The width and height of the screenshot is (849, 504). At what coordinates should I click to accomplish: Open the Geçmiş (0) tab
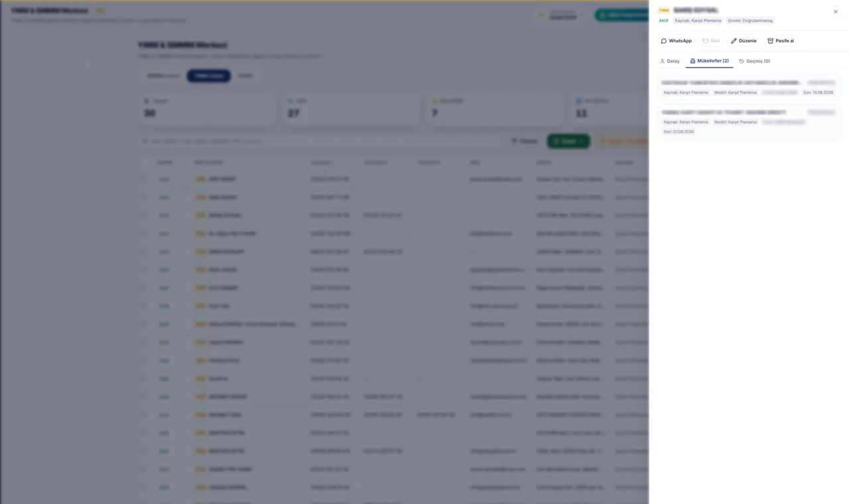pos(755,61)
